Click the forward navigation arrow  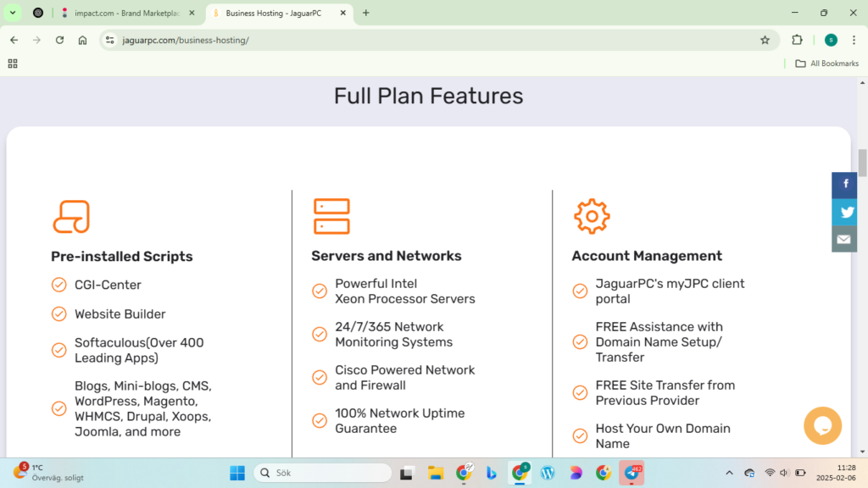(x=36, y=40)
